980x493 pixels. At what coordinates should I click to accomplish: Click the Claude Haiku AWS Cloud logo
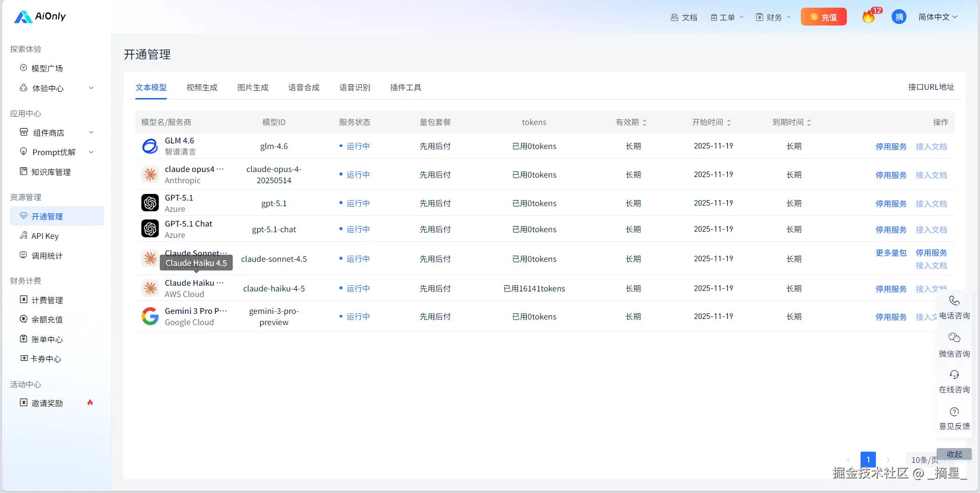coord(150,288)
